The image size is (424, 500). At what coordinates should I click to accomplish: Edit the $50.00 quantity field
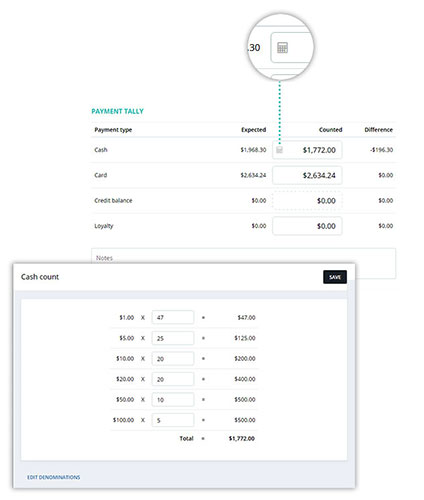(x=173, y=399)
